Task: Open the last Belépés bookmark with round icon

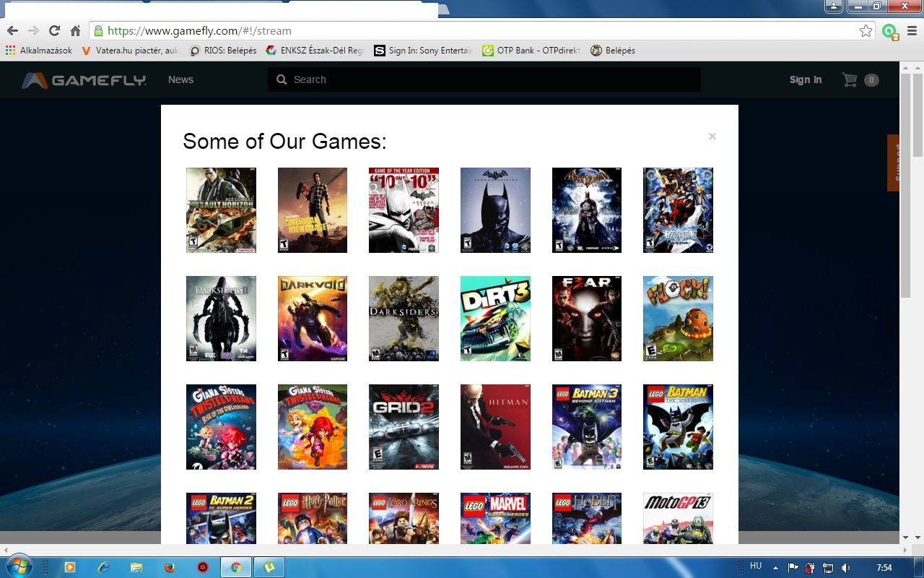Action: 613,51
